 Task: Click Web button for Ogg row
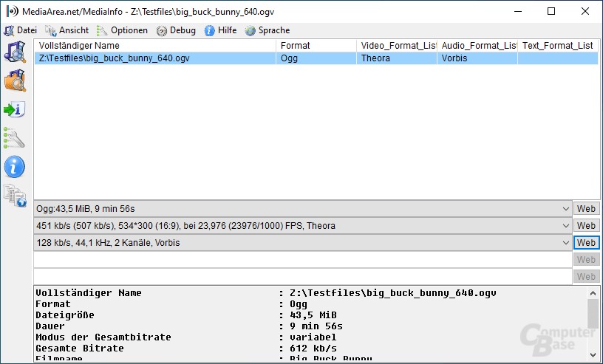[x=586, y=209]
